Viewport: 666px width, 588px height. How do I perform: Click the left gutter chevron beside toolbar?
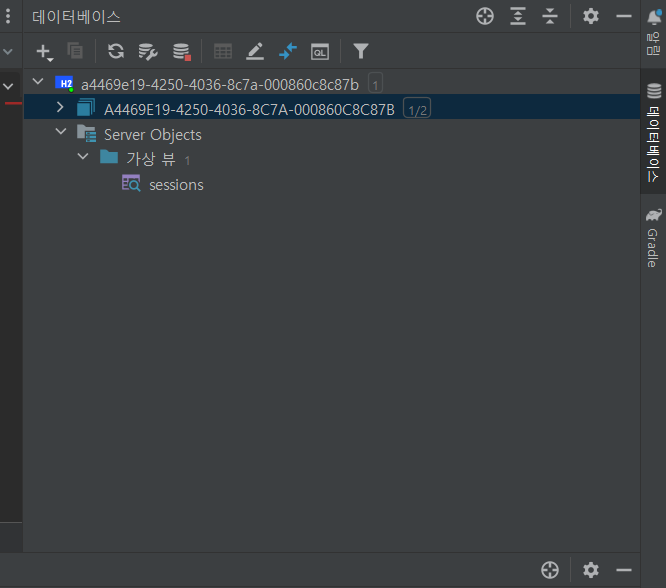pyautogui.click(x=8, y=52)
